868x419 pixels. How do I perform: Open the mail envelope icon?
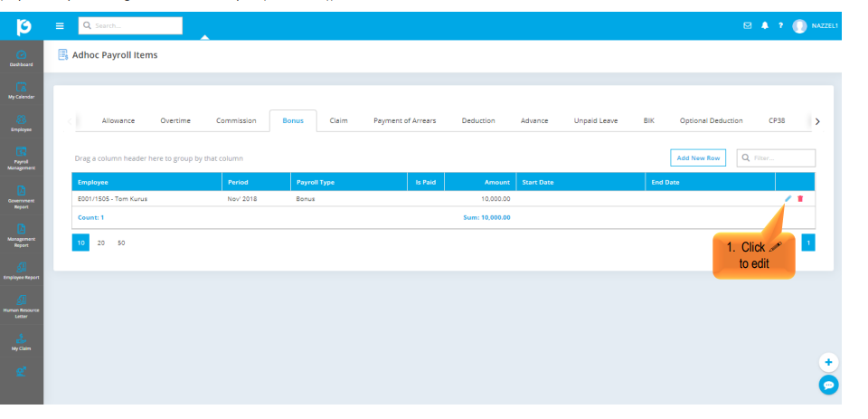click(x=748, y=26)
